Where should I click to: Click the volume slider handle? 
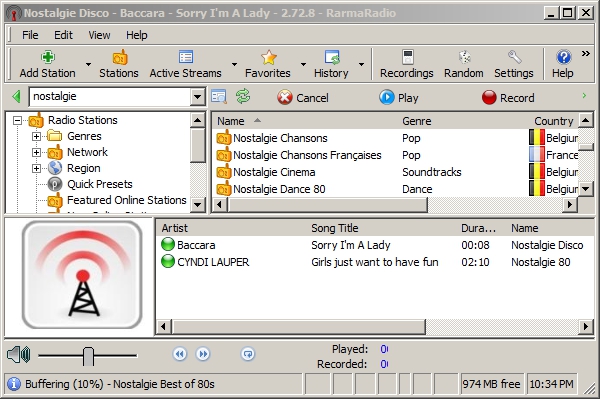pyautogui.click(x=88, y=356)
